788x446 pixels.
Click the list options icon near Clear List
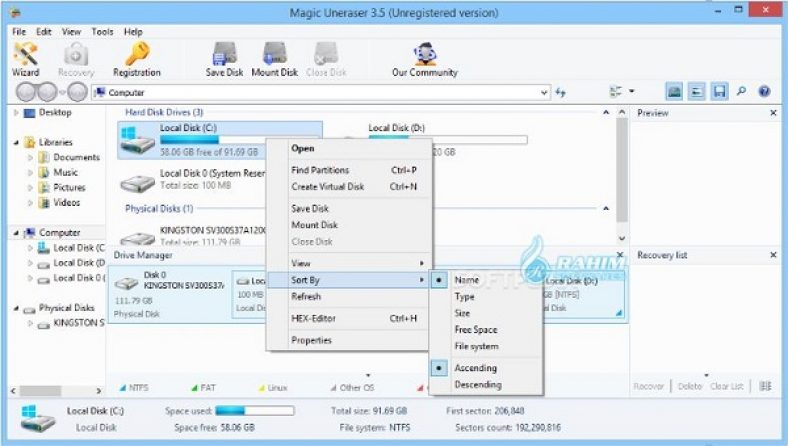pos(765,386)
